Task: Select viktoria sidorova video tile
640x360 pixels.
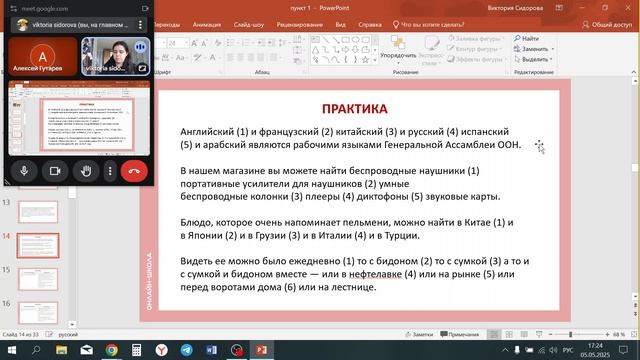Action: 116,56
